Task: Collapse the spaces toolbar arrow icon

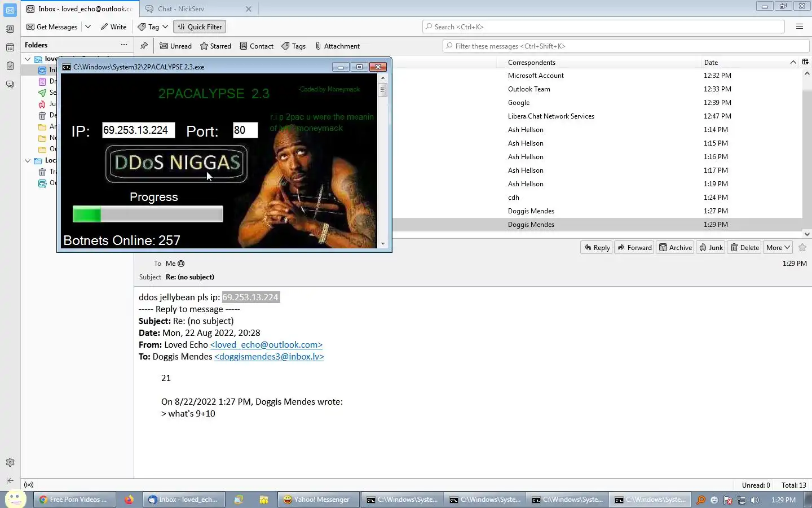Action: pos(10,480)
